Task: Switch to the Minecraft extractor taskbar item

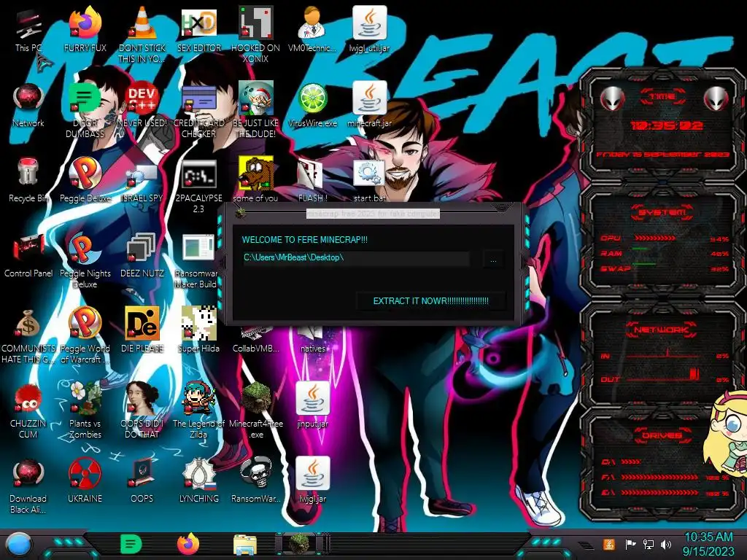Action: click(301, 544)
